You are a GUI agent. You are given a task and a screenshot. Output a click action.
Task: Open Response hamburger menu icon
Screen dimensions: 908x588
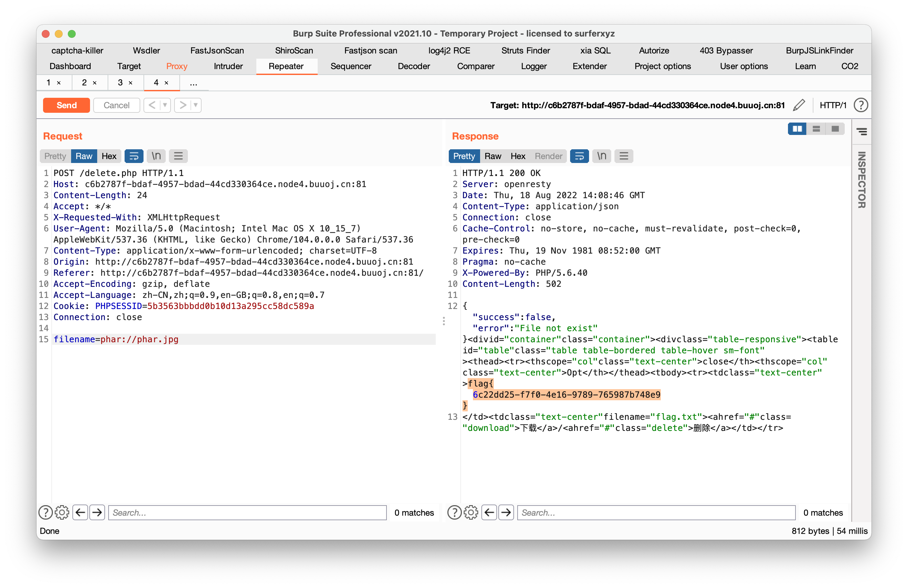(x=624, y=156)
